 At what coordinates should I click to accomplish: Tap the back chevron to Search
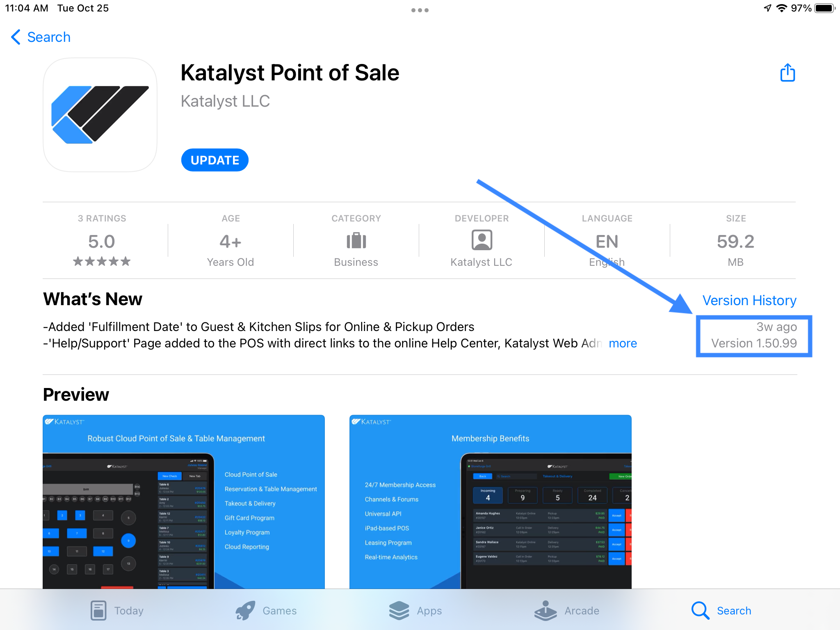pos(16,37)
